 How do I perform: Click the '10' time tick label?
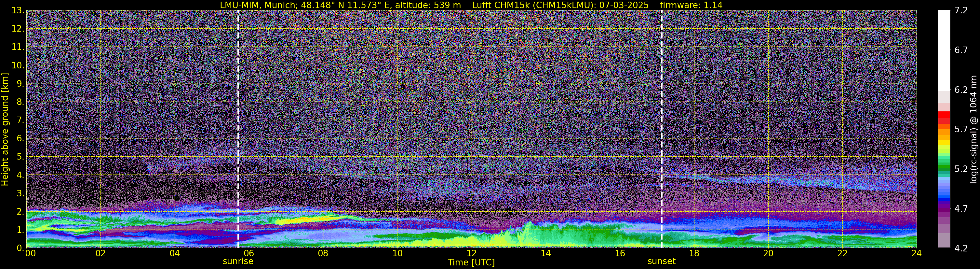coord(397,253)
